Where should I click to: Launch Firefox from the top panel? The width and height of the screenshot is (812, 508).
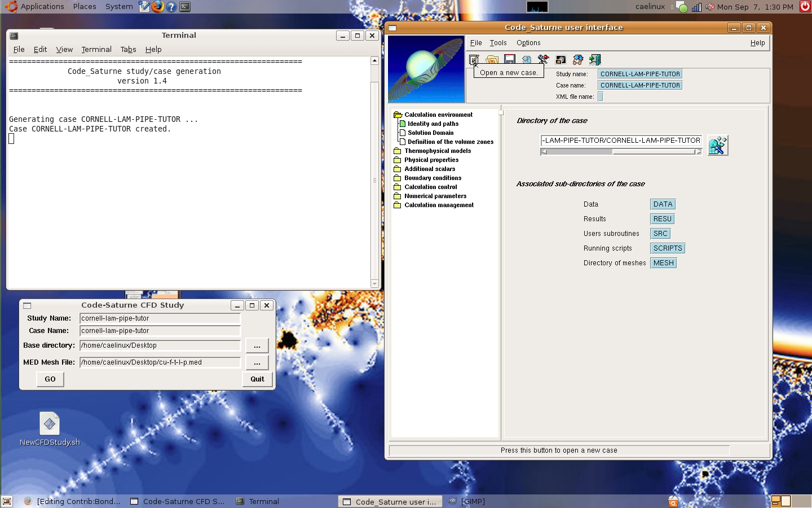158,7
